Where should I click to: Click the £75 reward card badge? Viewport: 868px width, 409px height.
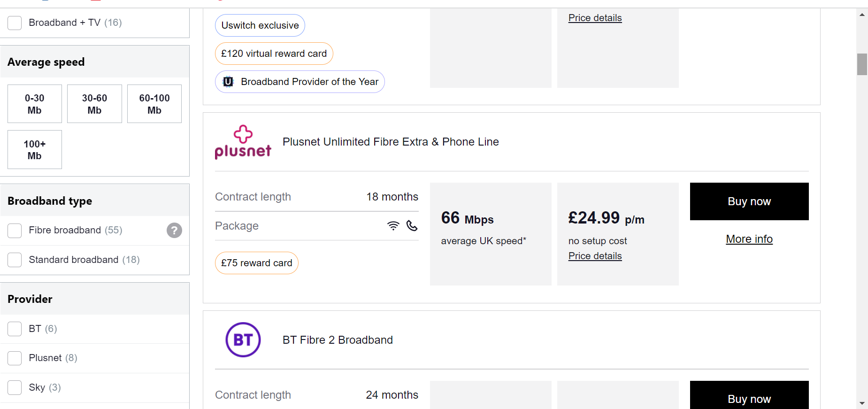click(256, 263)
